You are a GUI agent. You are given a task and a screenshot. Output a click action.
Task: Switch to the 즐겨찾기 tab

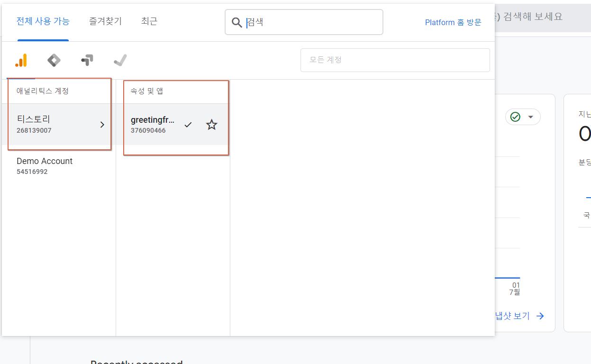105,21
